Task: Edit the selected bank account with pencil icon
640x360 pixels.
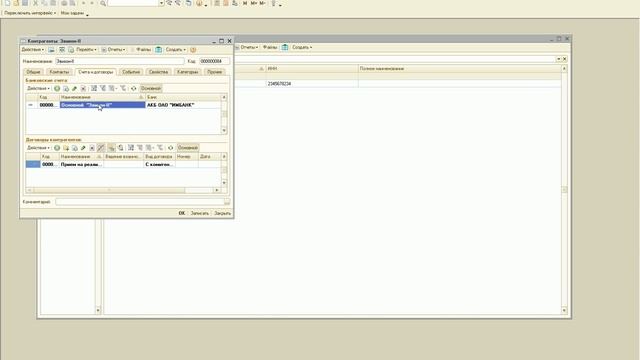Action: [74, 89]
